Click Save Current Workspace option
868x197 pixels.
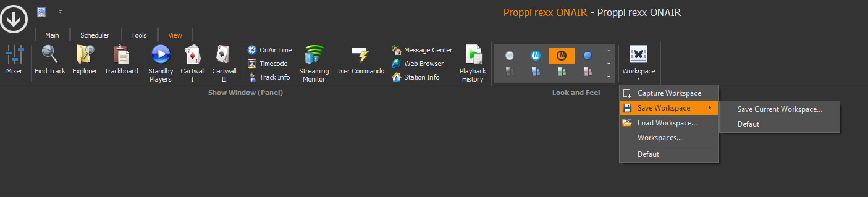(779, 109)
